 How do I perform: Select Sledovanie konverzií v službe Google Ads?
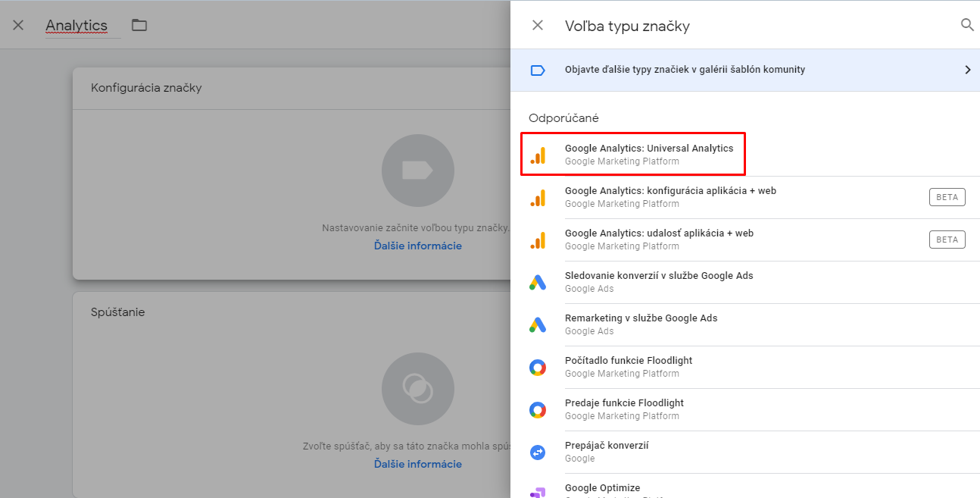745,282
